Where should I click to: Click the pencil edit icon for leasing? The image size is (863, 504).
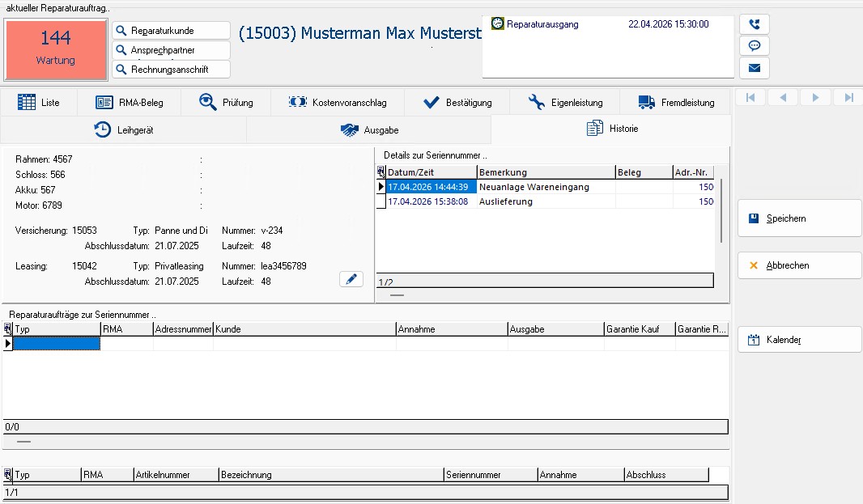(351, 279)
